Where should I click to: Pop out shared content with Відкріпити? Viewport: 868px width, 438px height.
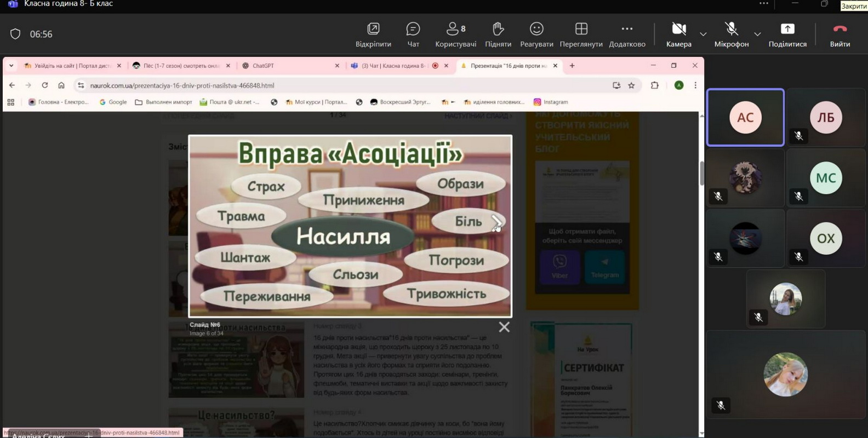[373, 34]
